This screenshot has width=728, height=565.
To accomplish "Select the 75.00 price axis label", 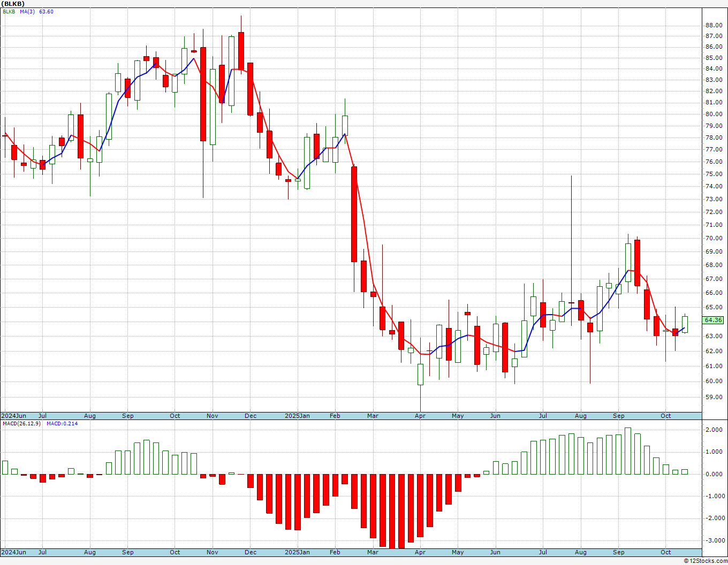I will (714, 174).
